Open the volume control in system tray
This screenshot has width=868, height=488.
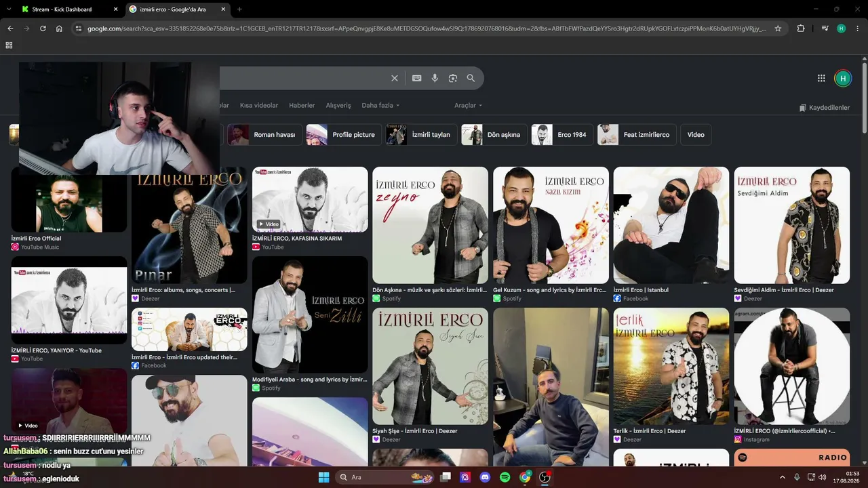pos(822,477)
